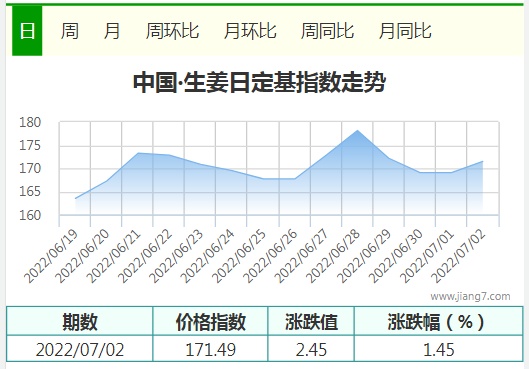Viewport: 529px width, 369px height.
Task: Click the 2022/07/02 x-axis date label
Action: click(x=459, y=256)
